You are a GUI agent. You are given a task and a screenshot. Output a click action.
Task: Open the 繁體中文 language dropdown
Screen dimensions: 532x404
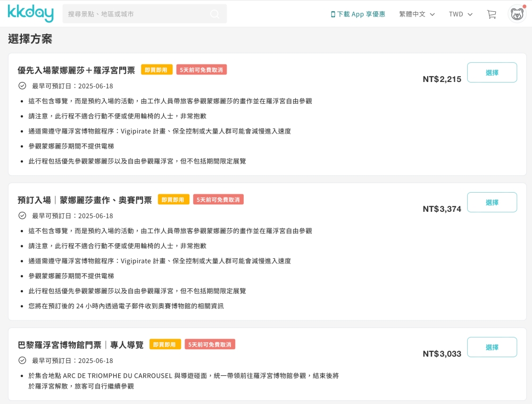[x=417, y=14]
